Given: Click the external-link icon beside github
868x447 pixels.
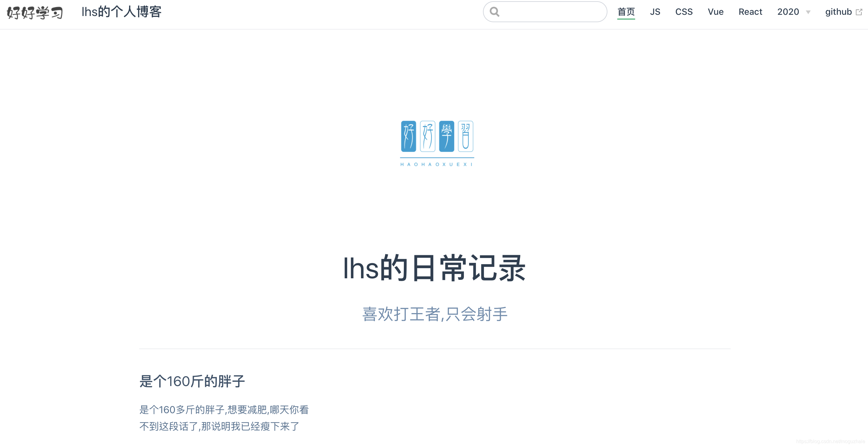Looking at the screenshot, I should coord(858,12).
